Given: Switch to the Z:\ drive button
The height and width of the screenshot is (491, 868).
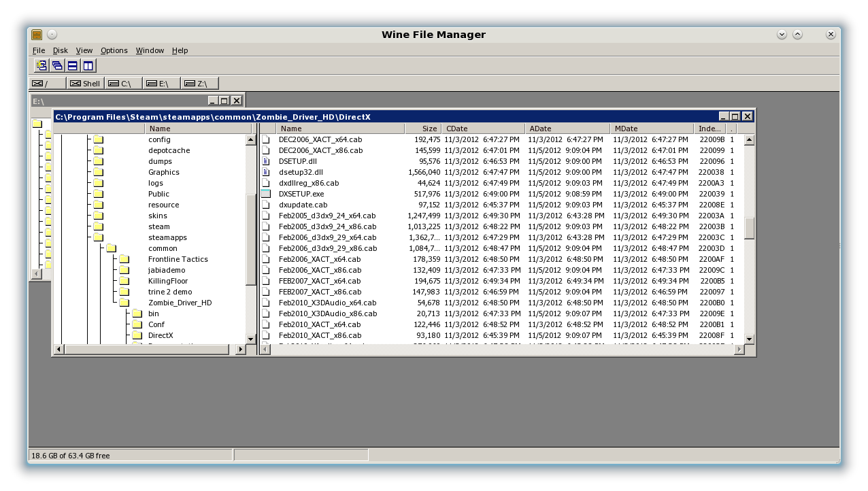Looking at the screenshot, I should pyautogui.click(x=200, y=84).
